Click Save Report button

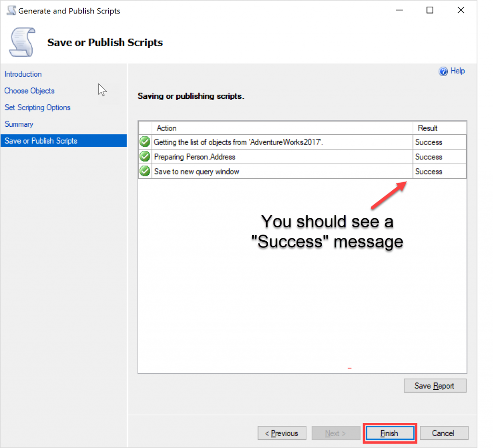[435, 386]
